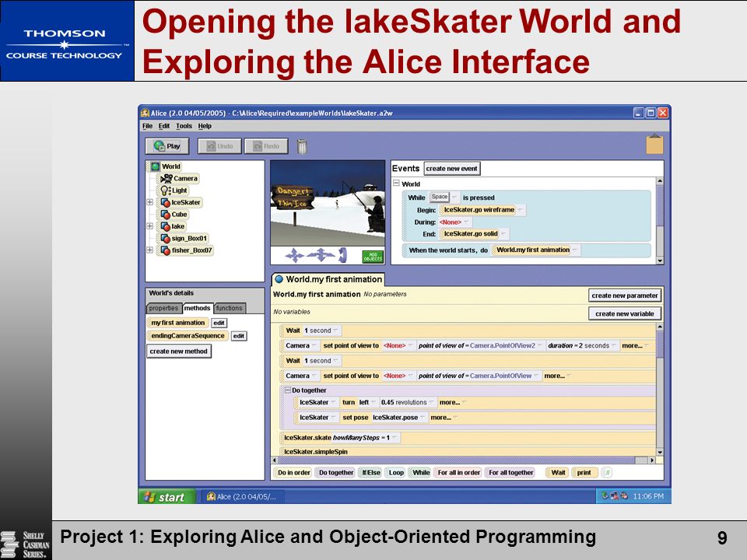Click the Play button in Alice toolbar

pyautogui.click(x=167, y=146)
